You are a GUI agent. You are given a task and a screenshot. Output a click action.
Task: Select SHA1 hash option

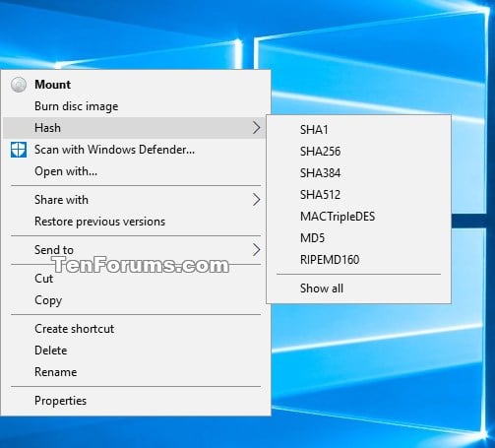358,130
